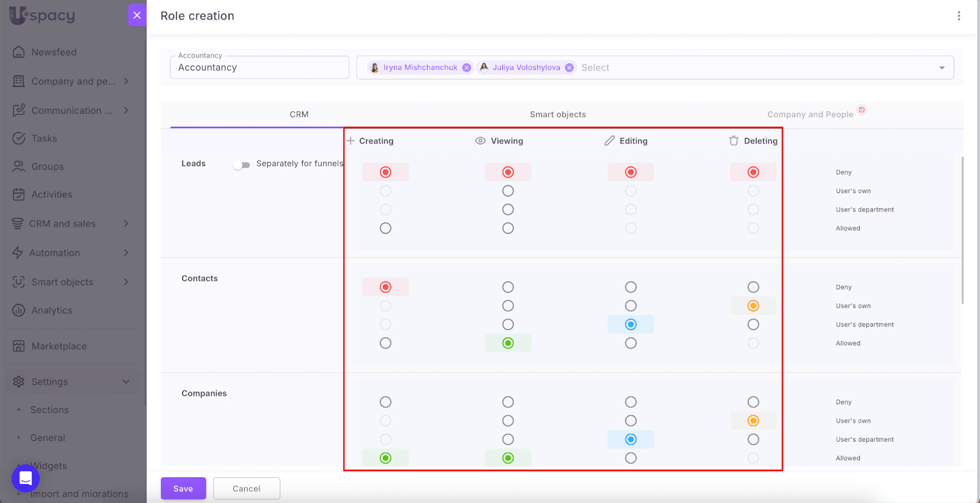Expand CRM and sales submenu
Image resolution: width=980 pixels, height=503 pixels.
tap(126, 224)
